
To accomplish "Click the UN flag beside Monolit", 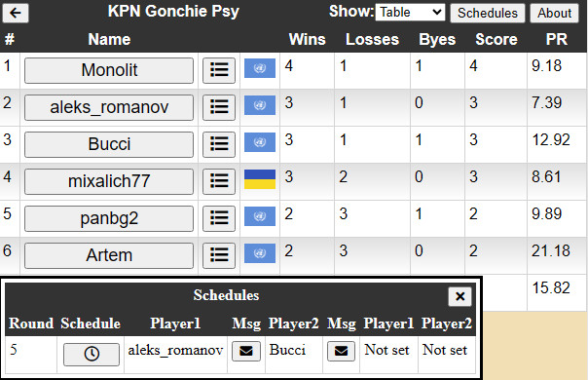I will (260, 68).
